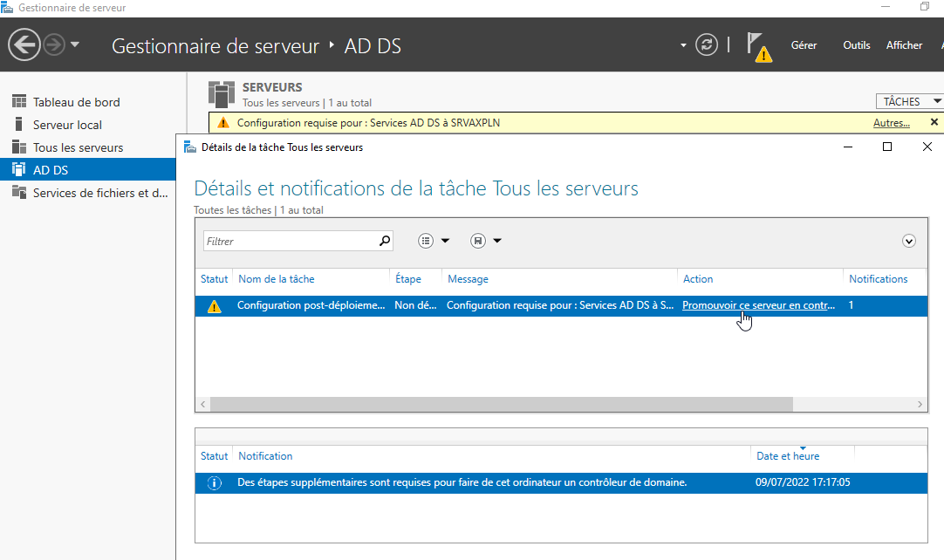Sort by Statut column in tasks table
944x560 pixels.
point(214,279)
